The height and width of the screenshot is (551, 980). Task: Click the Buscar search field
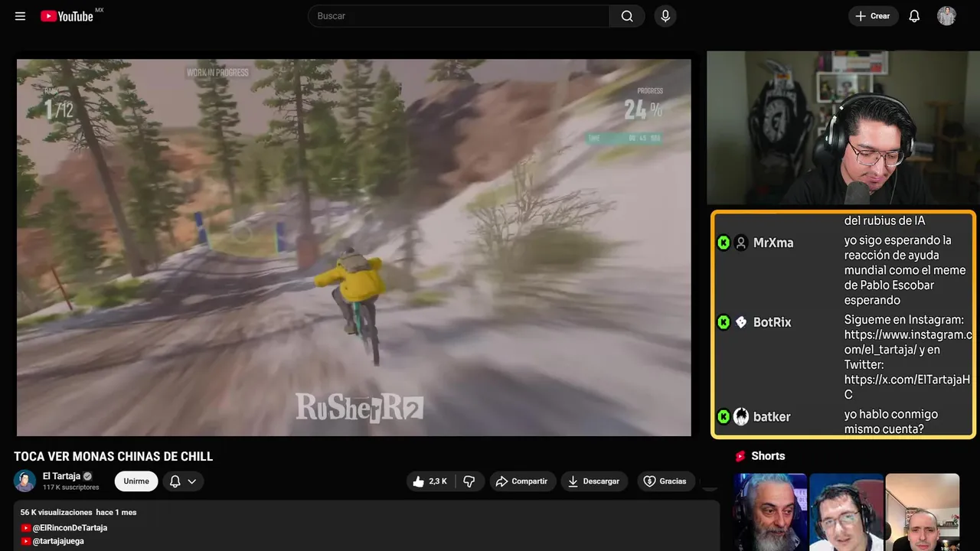(x=459, y=16)
